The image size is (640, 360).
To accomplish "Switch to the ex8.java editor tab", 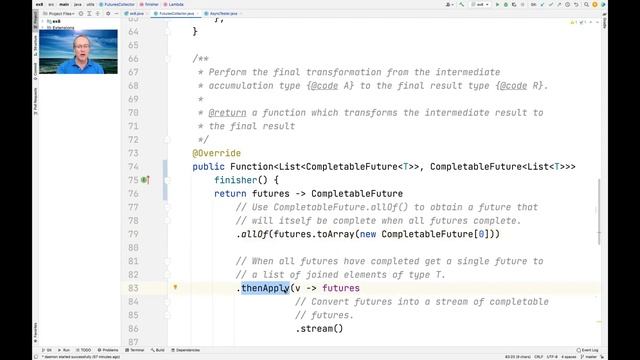I will (x=134, y=13).
